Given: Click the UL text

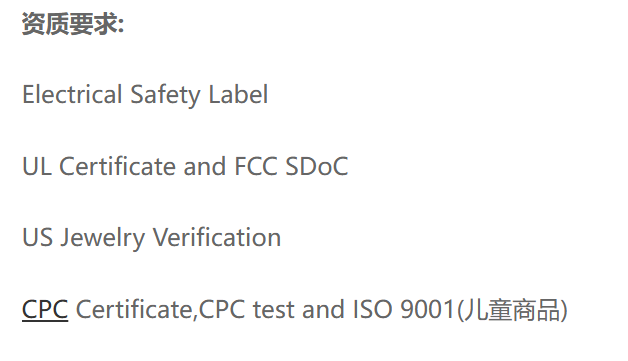Looking at the screenshot, I should click(x=37, y=166).
